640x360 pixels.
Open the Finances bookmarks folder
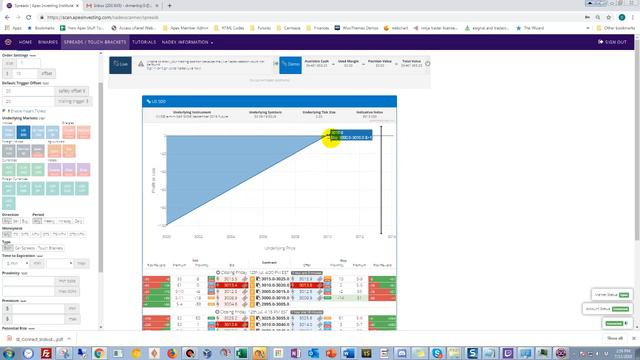tap(318, 28)
